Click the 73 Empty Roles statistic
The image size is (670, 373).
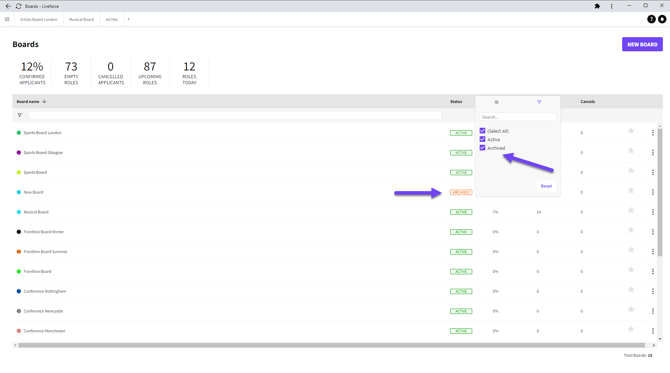(71, 73)
